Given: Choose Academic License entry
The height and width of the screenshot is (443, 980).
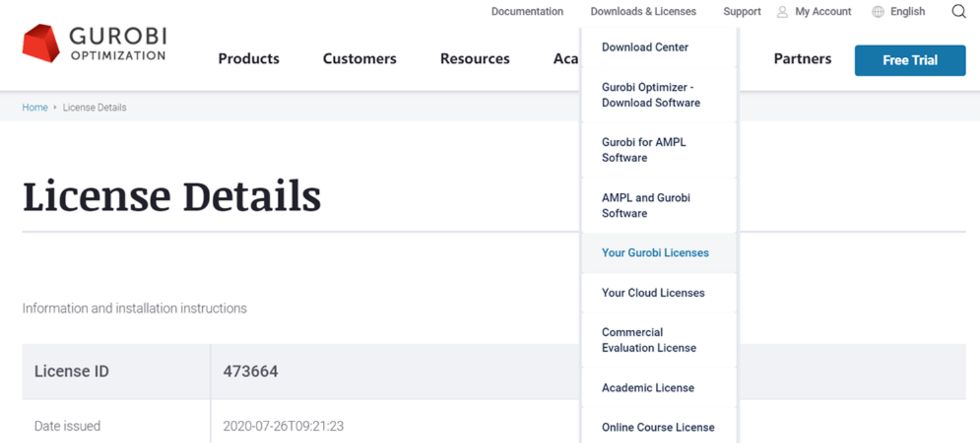Looking at the screenshot, I should [659, 388].
